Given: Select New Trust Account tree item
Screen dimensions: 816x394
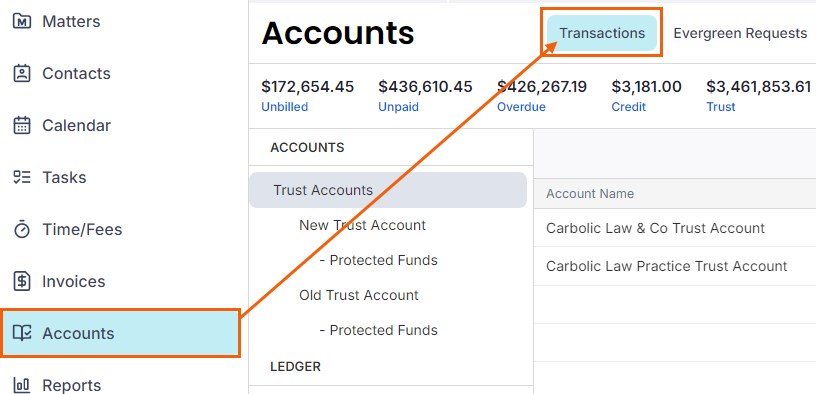Looking at the screenshot, I should pyautogui.click(x=362, y=225).
